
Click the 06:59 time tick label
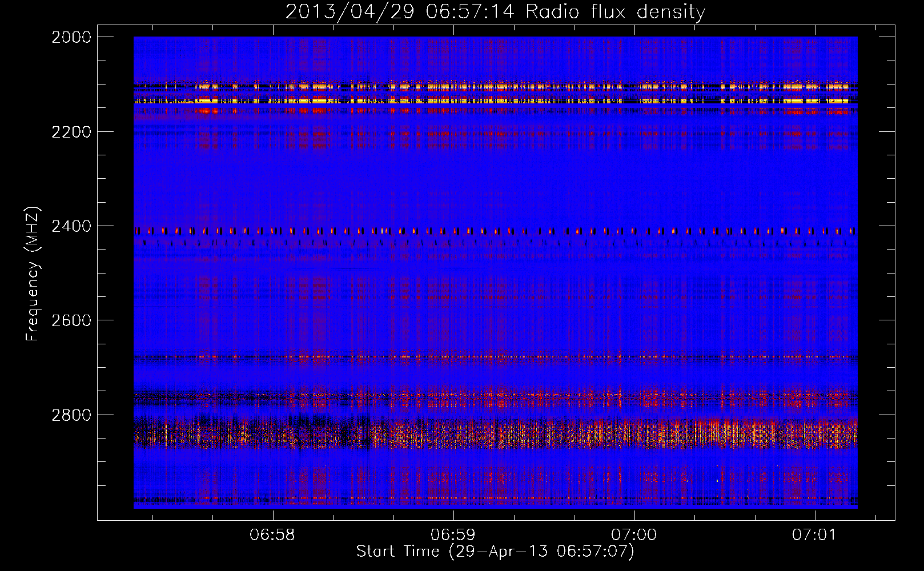(453, 535)
